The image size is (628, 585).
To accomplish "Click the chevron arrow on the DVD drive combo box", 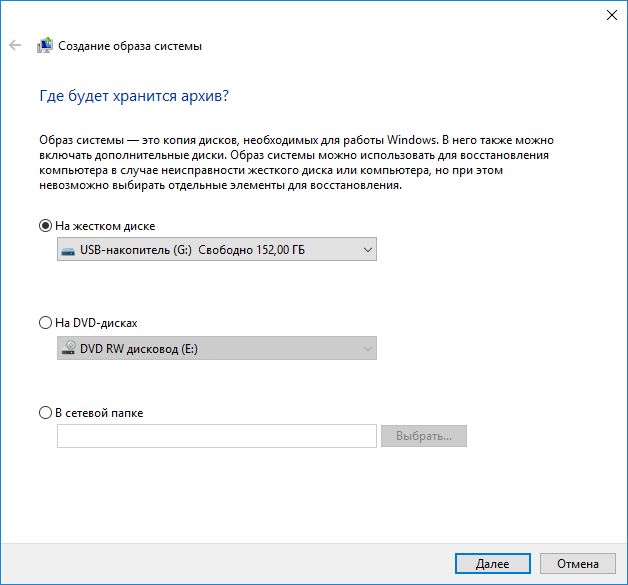I will click(x=367, y=349).
